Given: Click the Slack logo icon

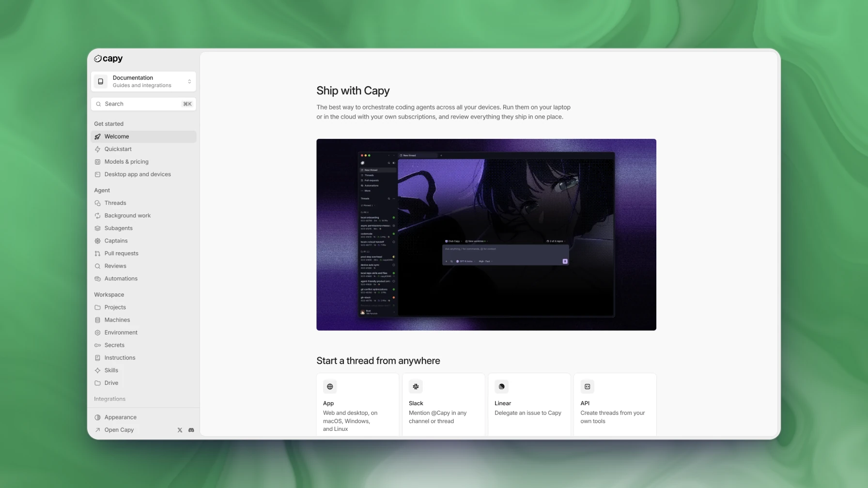Looking at the screenshot, I should [x=416, y=386].
